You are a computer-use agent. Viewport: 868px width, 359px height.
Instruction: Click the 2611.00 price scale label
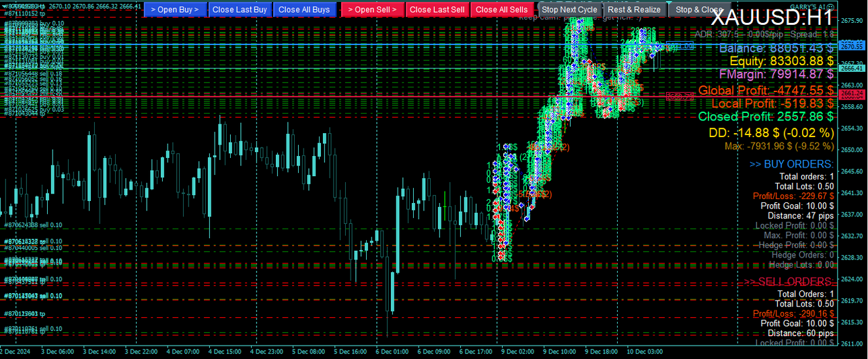[852, 344]
